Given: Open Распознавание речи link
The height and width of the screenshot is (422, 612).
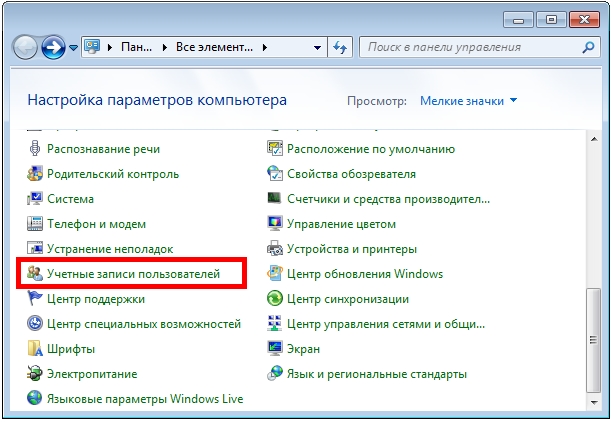Looking at the screenshot, I should 103,149.
